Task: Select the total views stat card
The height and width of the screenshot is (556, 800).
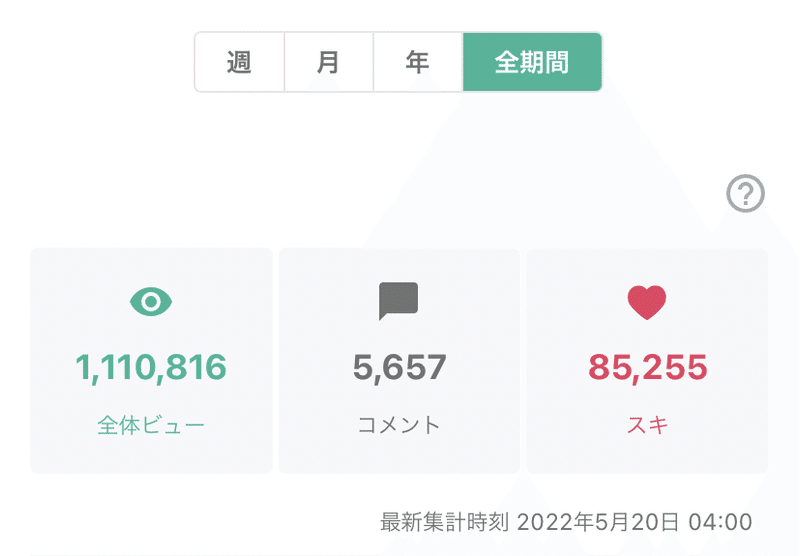Action: pyautogui.click(x=151, y=361)
